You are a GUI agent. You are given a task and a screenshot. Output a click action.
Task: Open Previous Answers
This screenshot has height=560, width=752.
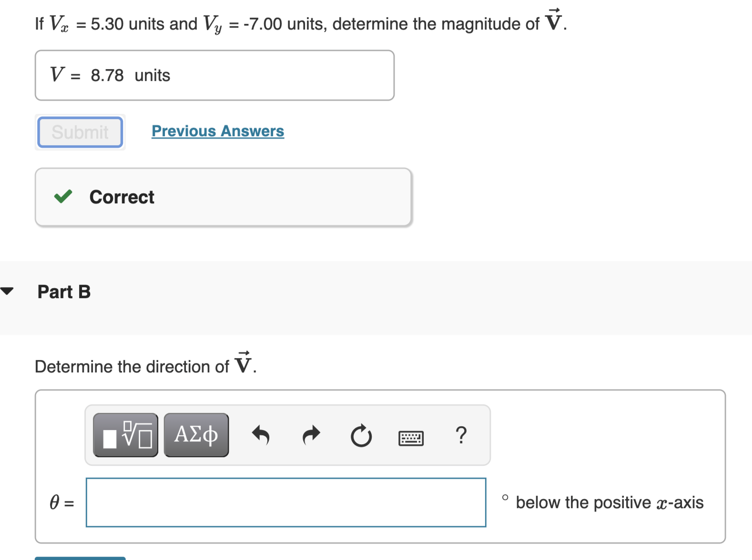(x=217, y=131)
